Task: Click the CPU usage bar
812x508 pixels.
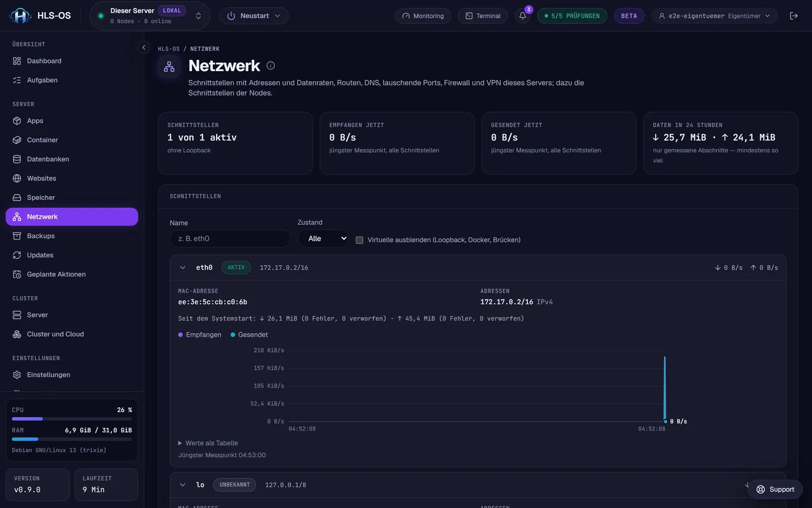Action: click(x=72, y=419)
